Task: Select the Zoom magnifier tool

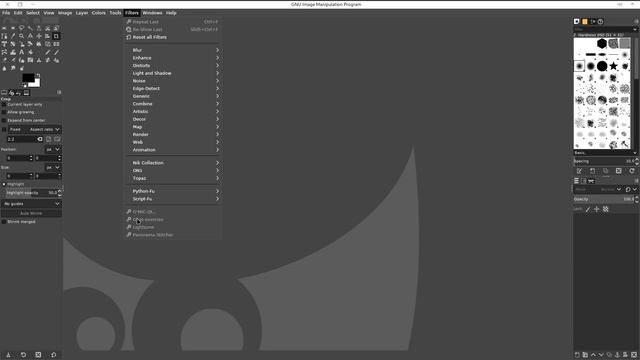Action: point(21,36)
